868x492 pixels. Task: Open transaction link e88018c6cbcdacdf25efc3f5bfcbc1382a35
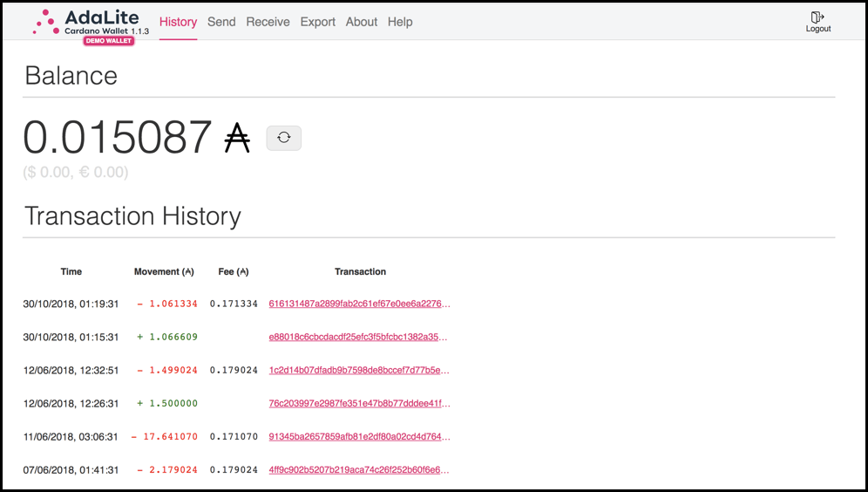[x=359, y=337]
